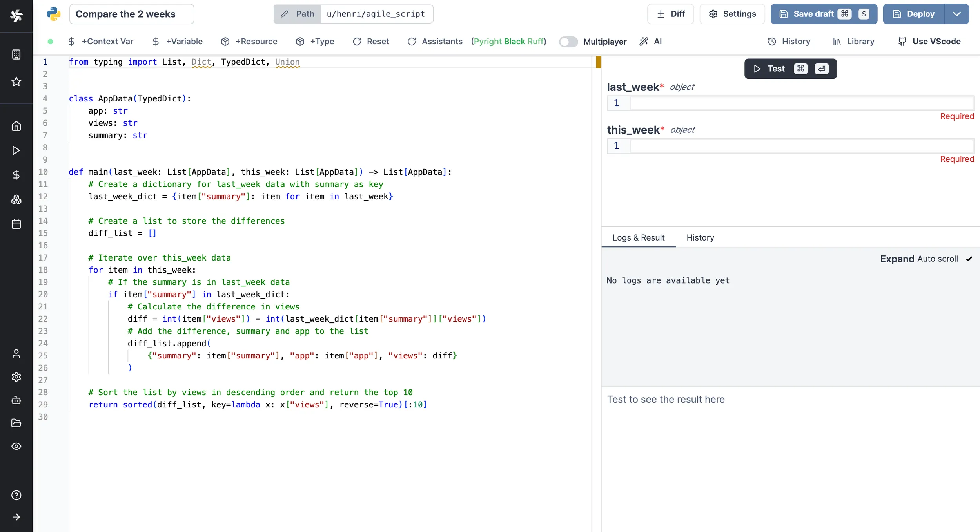Image resolution: width=980 pixels, height=532 pixels.
Task: Open Schedules calendar icon in sidebar
Action: point(16,224)
